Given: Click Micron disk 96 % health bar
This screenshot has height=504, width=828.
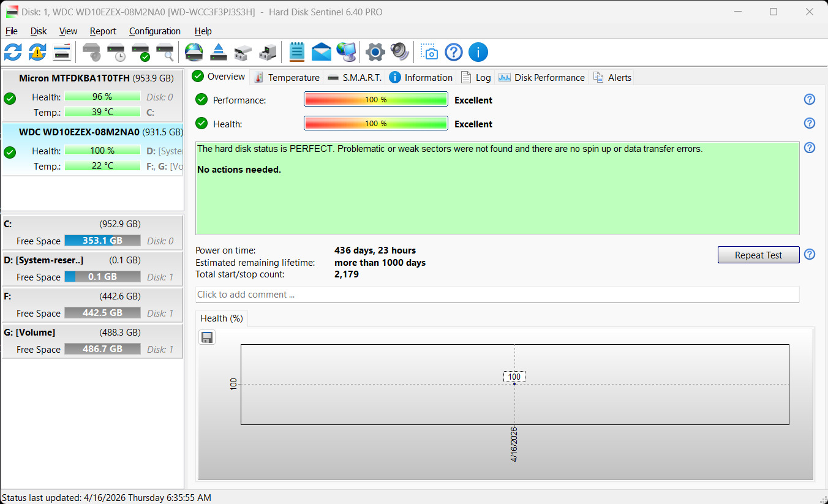Looking at the screenshot, I should (102, 97).
